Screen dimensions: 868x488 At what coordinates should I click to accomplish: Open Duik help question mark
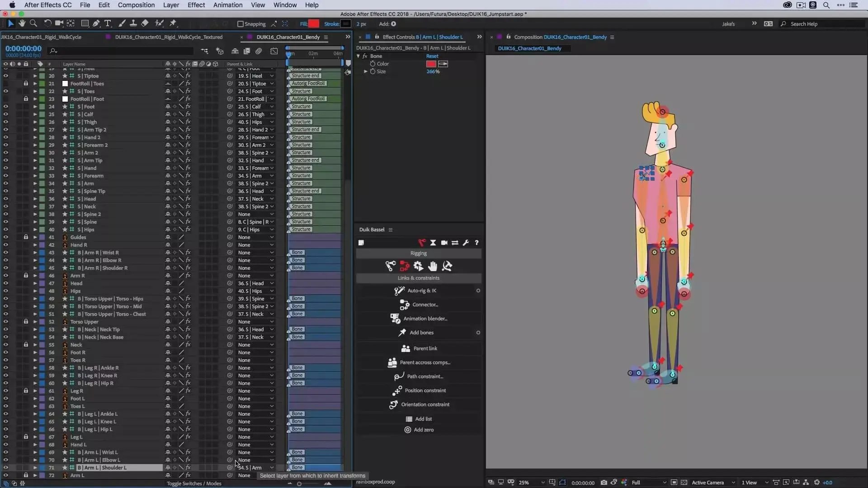476,243
